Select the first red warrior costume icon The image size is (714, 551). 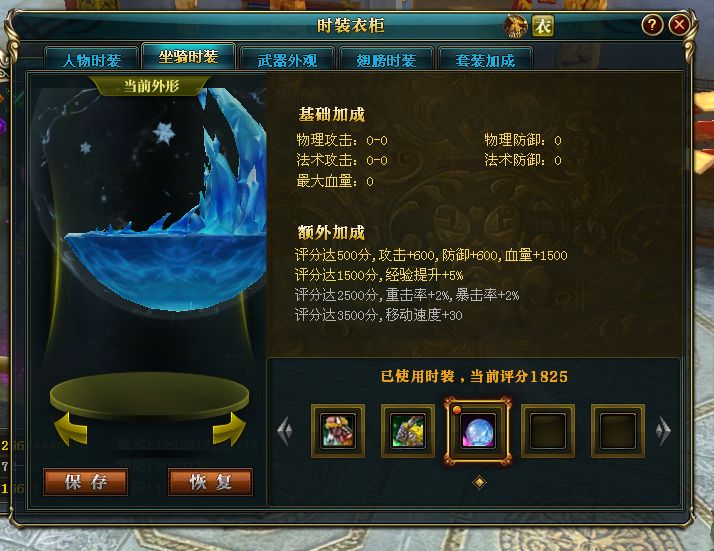(337, 431)
